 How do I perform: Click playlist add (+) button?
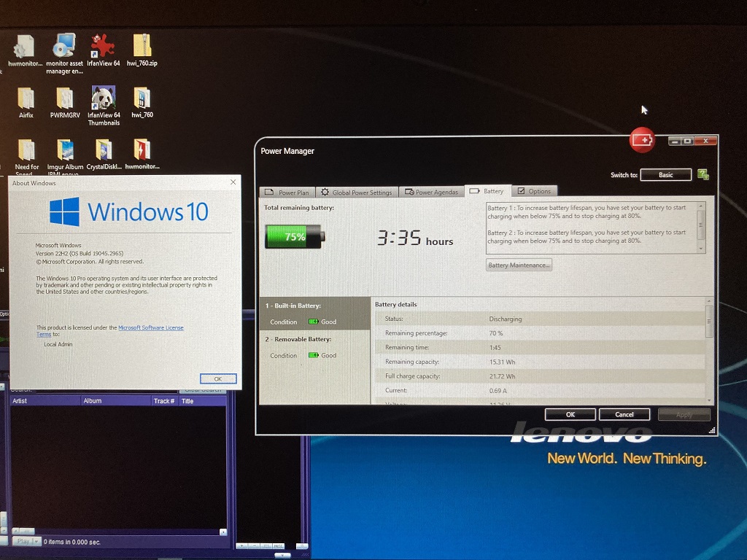coord(242,545)
